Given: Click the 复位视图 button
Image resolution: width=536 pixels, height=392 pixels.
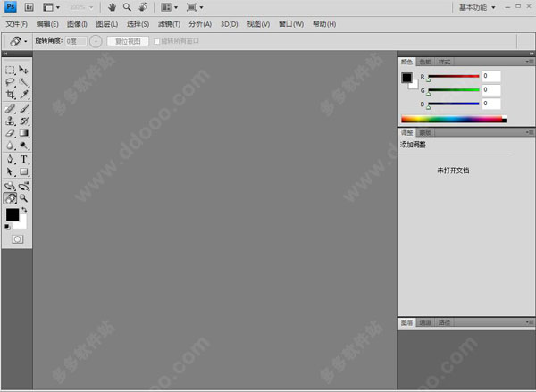Looking at the screenshot, I should click(x=128, y=41).
